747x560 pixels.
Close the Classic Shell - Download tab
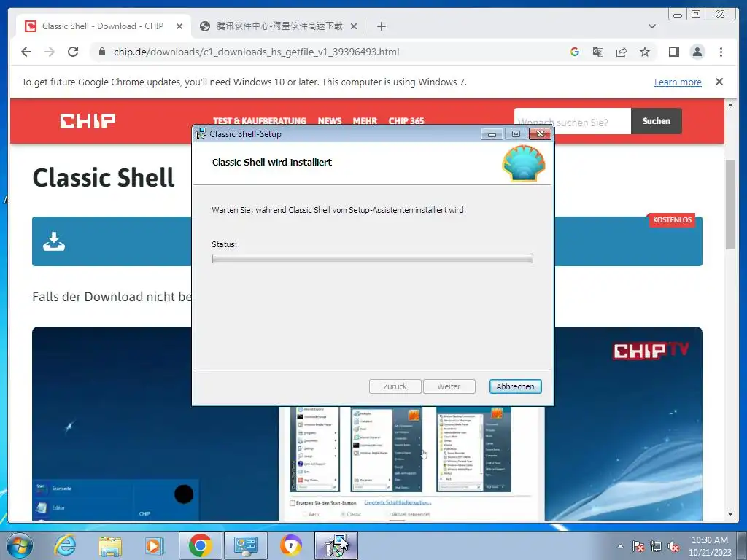[179, 26]
